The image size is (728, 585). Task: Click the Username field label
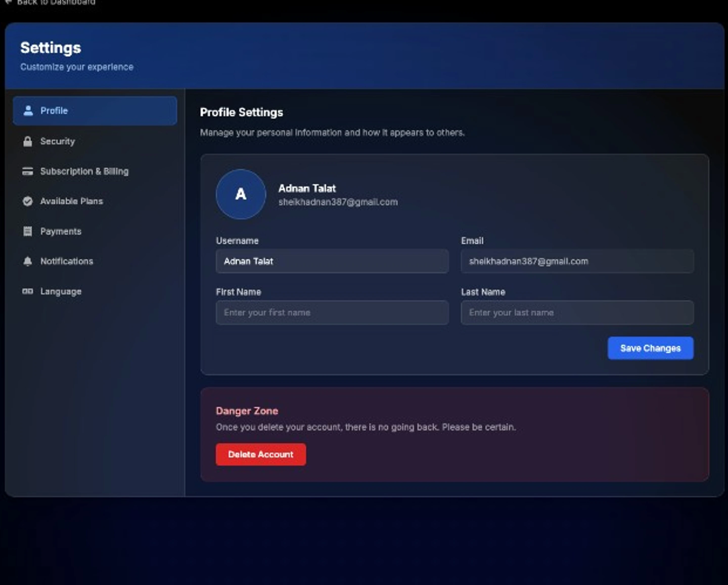pyautogui.click(x=237, y=241)
